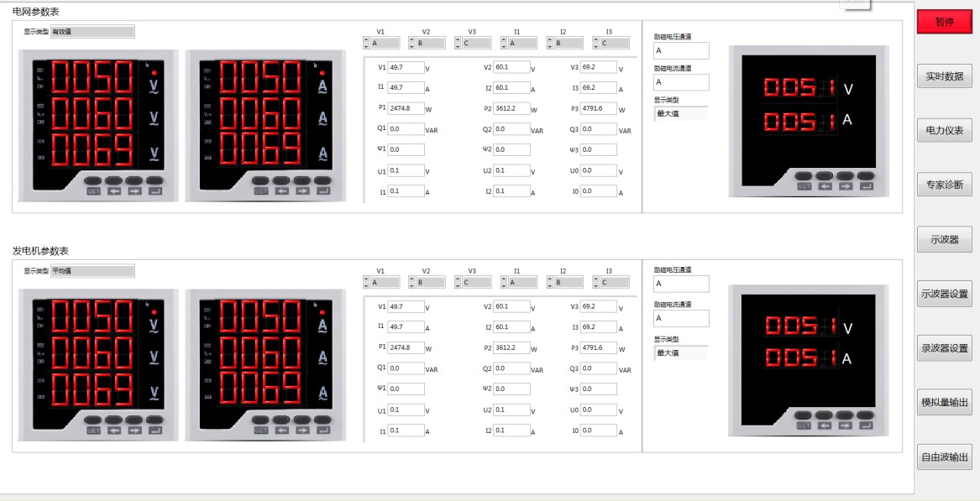Open I2 channel selector in 电网参数表
The image size is (980, 501).
pyautogui.click(x=569, y=43)
